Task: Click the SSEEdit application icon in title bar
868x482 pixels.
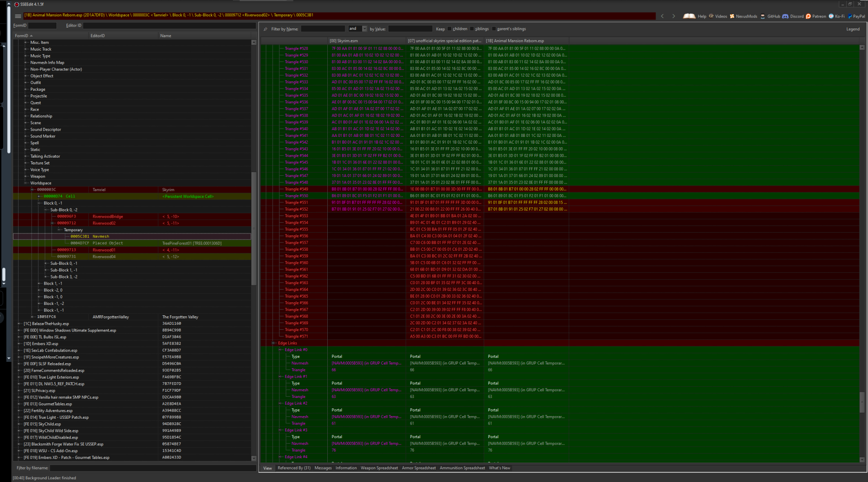Action: click(16, 4)
